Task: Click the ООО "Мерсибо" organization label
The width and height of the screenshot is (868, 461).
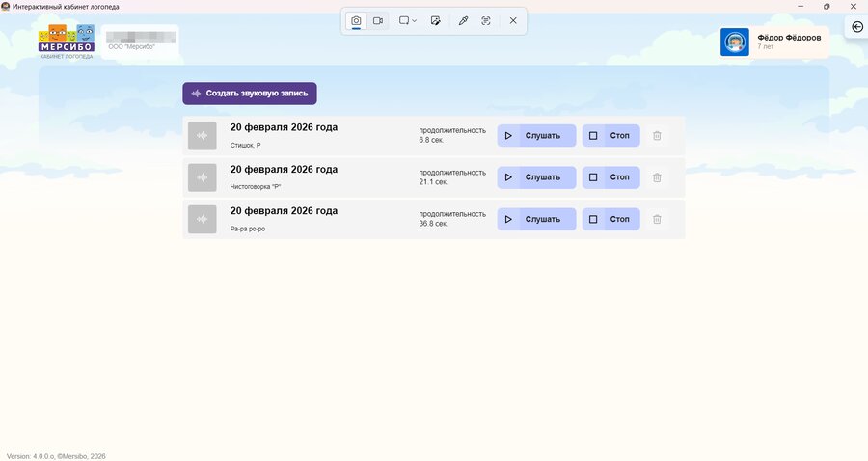Action: coord(132,47)
